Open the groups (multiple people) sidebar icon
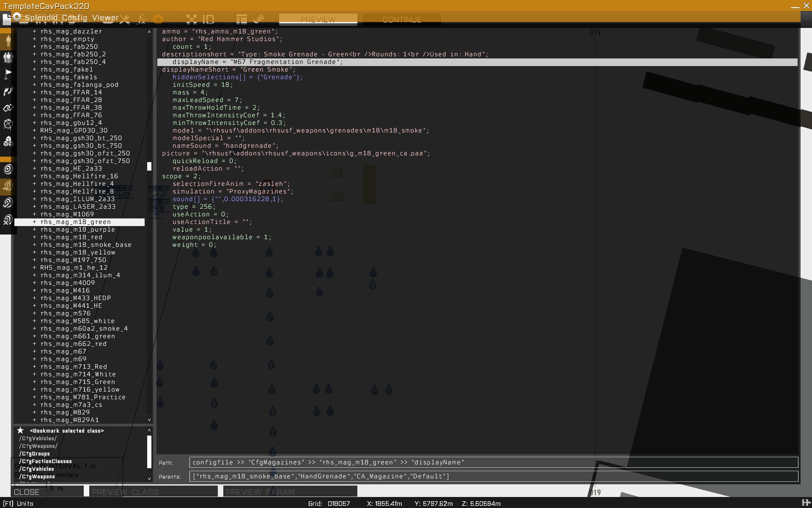The height and width of the screenshot is (508, 812). [8, 58]
